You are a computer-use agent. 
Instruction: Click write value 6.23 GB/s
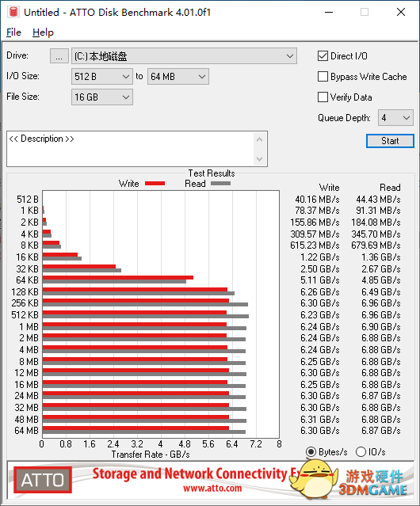tap(320, 314)
